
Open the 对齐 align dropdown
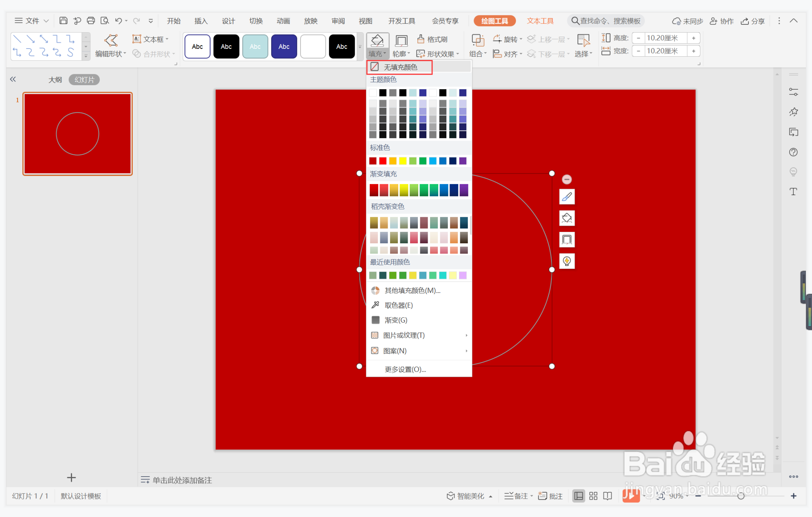(x=507, y=54)
